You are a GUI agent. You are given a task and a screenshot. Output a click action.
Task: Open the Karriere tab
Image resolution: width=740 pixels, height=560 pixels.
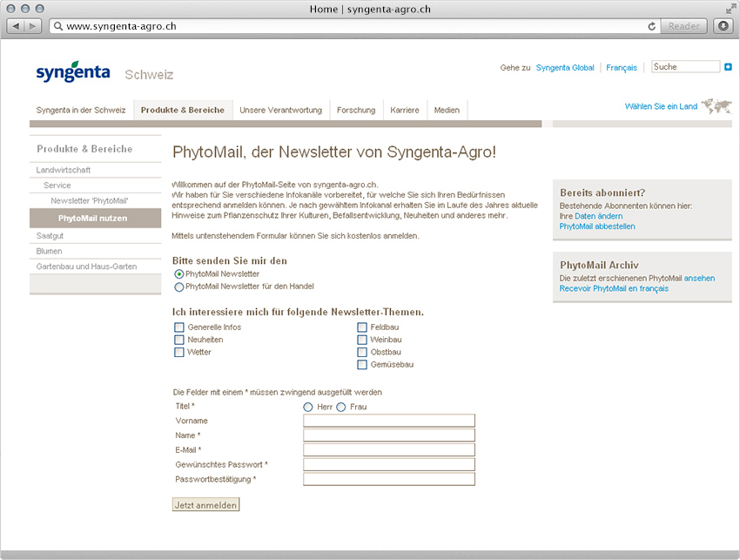(x=405, y=110)
